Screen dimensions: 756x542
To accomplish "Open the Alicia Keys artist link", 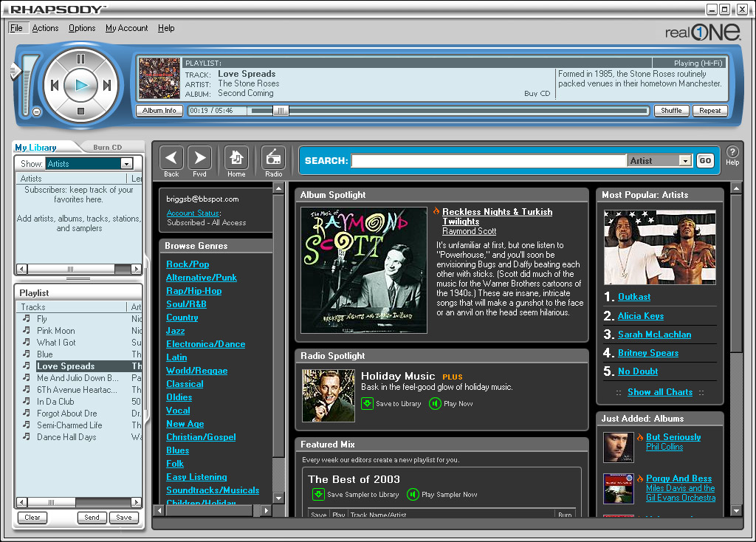I will click(641, 316).
